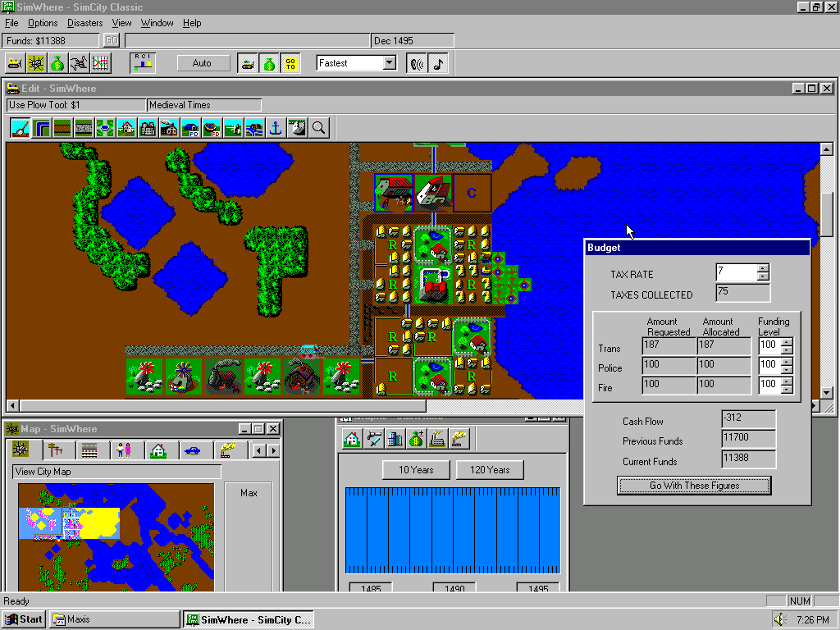
Task: Pick the gray stone strip tool
Action: click(x=84, y=128)
